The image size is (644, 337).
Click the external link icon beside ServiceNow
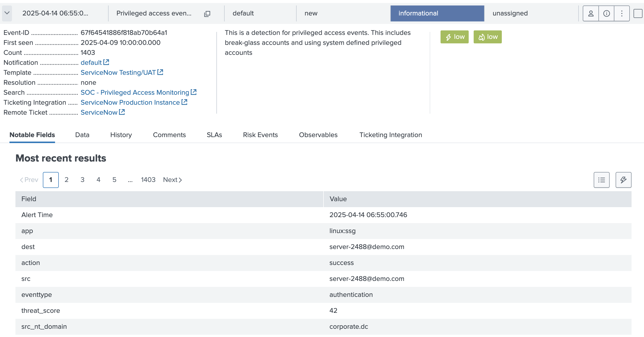point(122,112)
